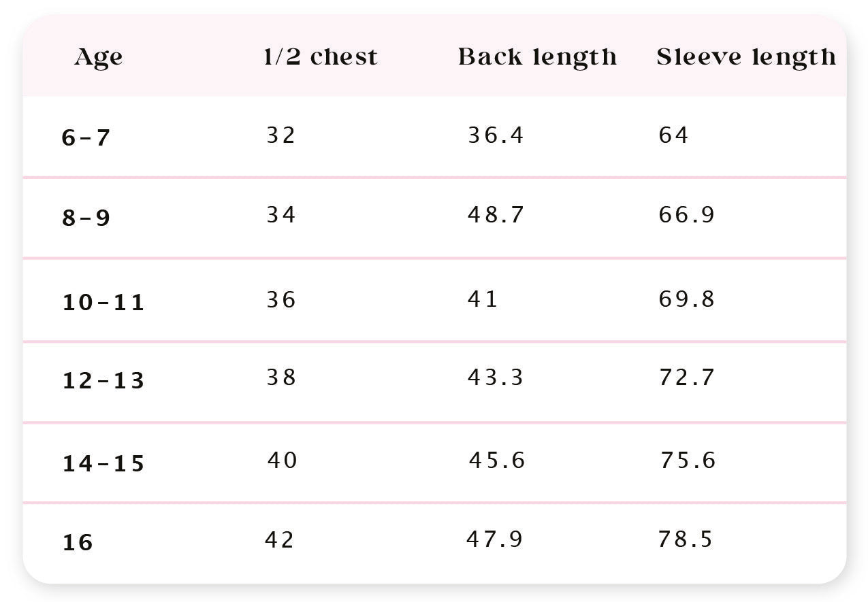
Task: Select sleeve length value 72.7
Action: [686, 377]
